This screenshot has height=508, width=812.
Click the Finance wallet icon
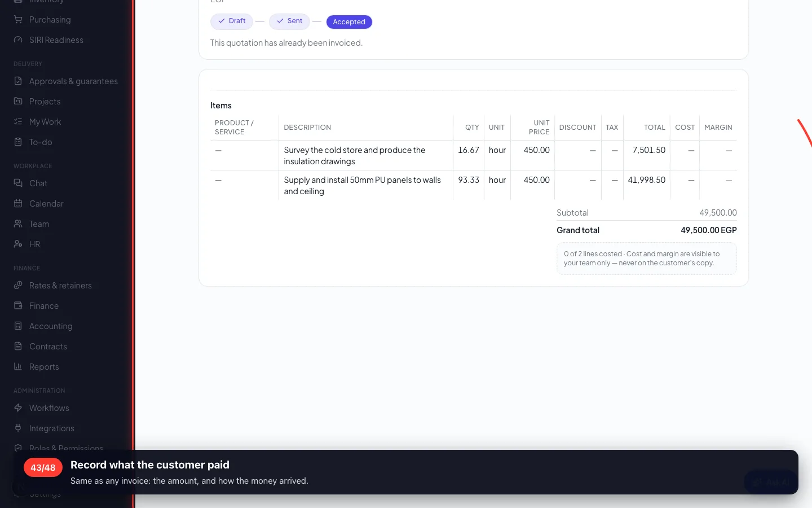18,305
